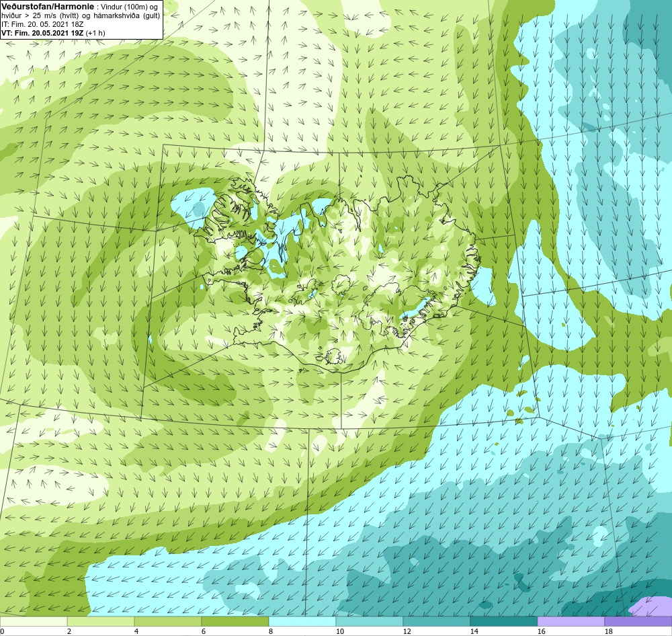Click the '(+1 h)' forecast offset text
The height and width of the screenshot is (636, 672).
coord(95,32)
